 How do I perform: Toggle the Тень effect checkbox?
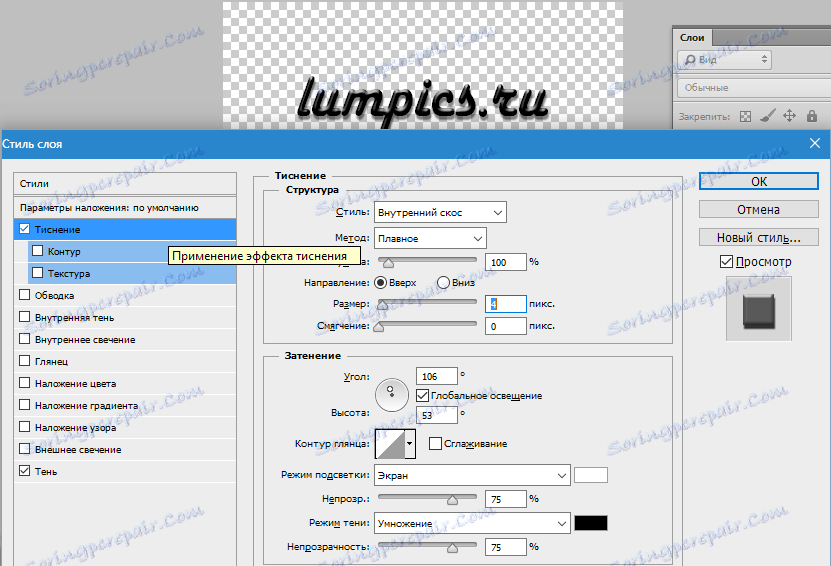click(x=24, y=471)
